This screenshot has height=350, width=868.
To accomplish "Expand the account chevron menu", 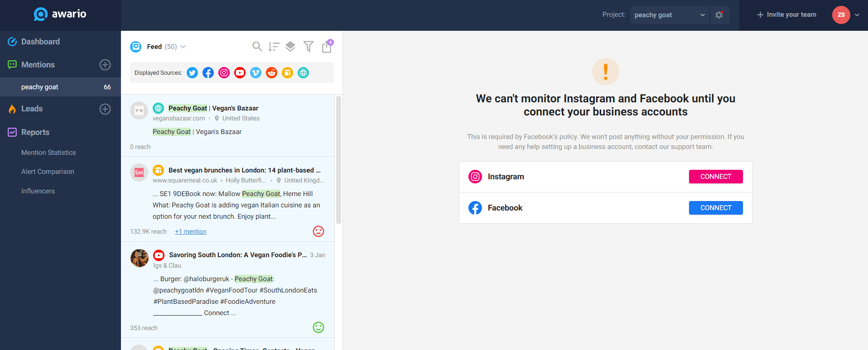I will tap(857, 15).
